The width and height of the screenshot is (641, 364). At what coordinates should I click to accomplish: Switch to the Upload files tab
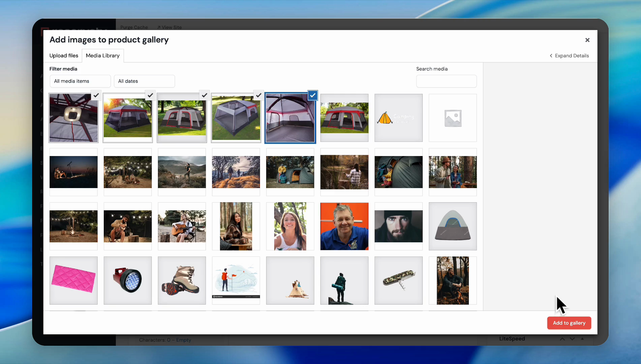64,56
